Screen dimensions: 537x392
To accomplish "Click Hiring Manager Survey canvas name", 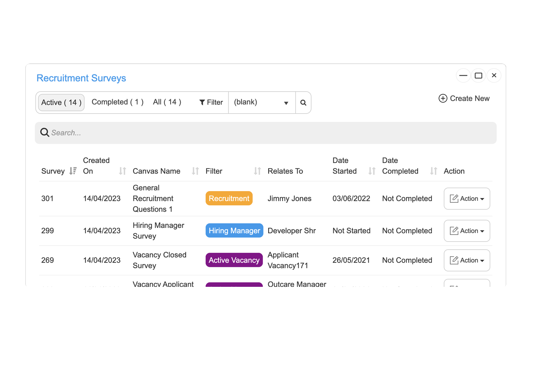I will tap(159, 231).
